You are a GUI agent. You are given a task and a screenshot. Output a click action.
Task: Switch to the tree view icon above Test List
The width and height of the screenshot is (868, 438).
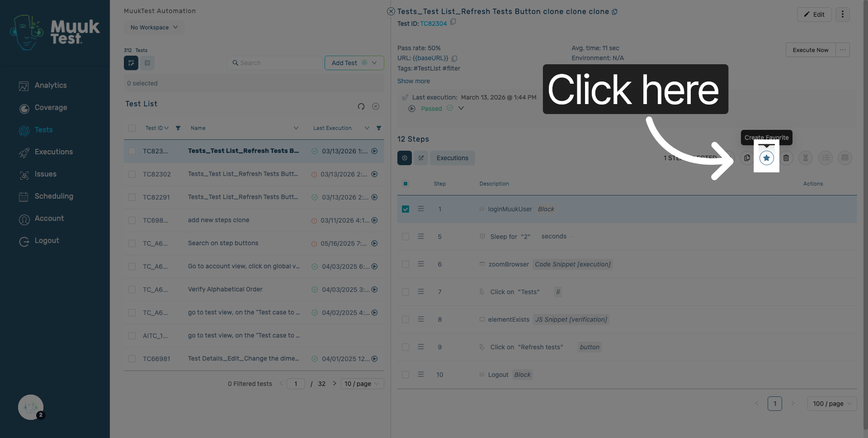coord(131,63)
